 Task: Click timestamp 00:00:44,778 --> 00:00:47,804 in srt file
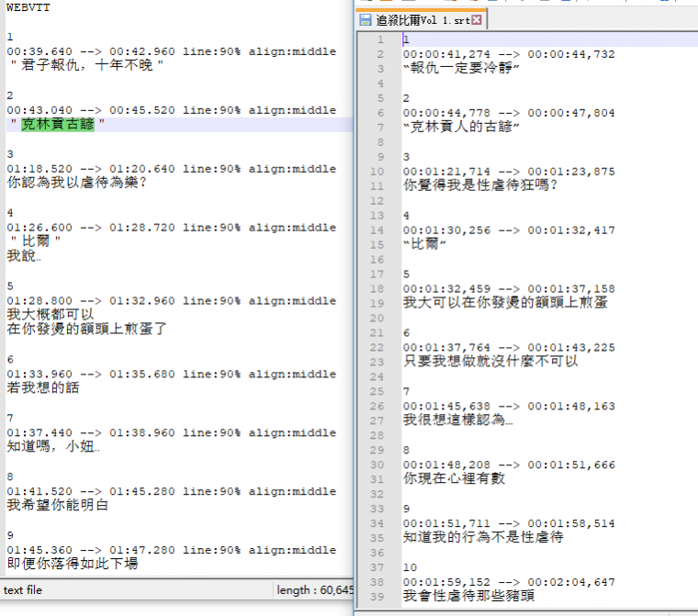point(509,113)
